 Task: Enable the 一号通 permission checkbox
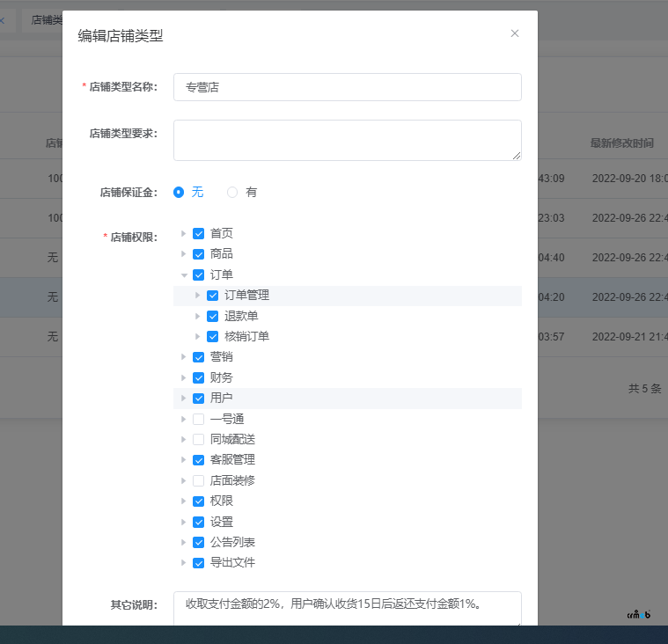point(198,419)
